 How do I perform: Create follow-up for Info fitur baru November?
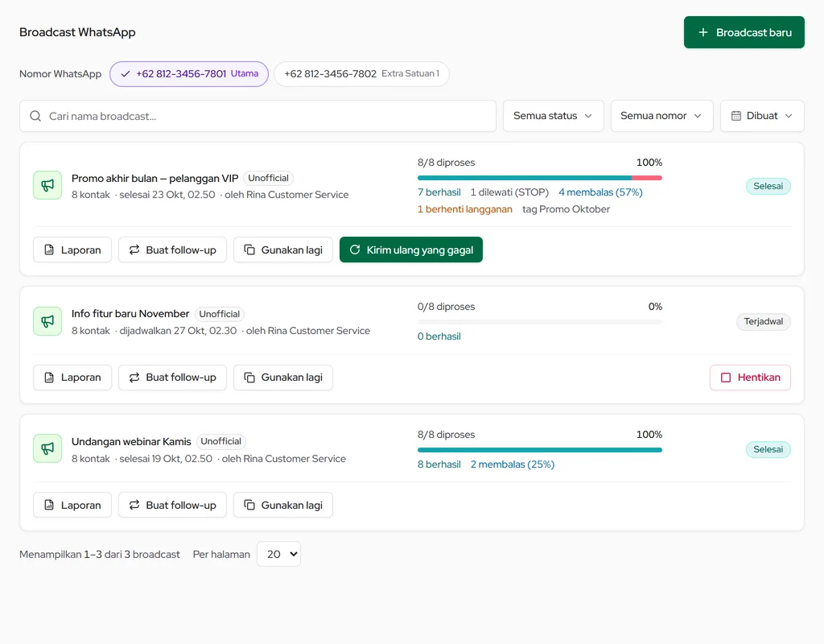click(x=172, y=378)
